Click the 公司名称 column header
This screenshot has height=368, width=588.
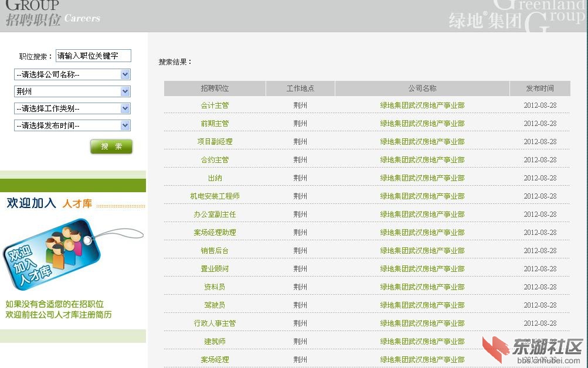pyautogui.click(x=422, y=88)
